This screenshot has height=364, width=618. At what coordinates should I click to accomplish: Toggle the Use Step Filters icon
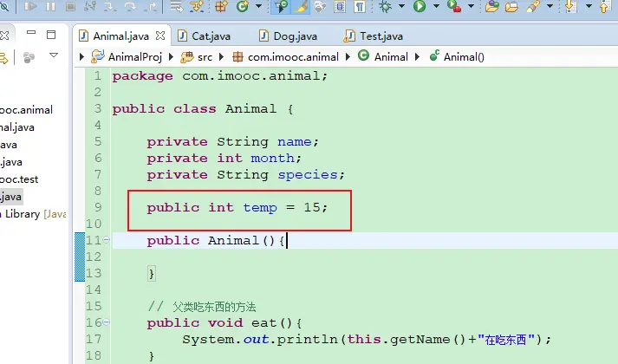point(197,6)
